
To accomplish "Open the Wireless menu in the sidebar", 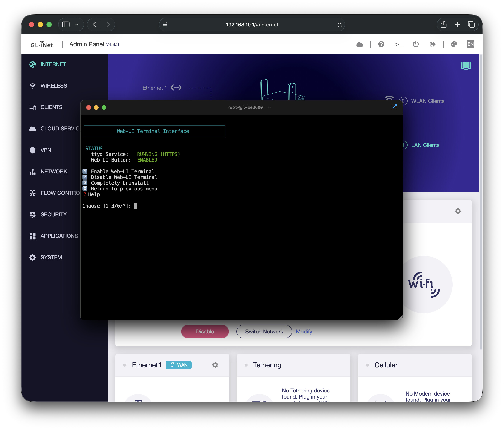I will tap(54, 86).
